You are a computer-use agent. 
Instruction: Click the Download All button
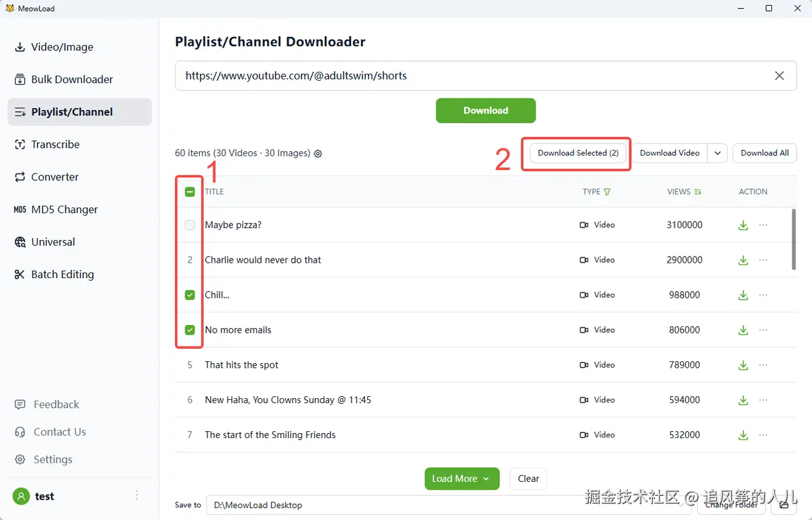click(764, 153)
